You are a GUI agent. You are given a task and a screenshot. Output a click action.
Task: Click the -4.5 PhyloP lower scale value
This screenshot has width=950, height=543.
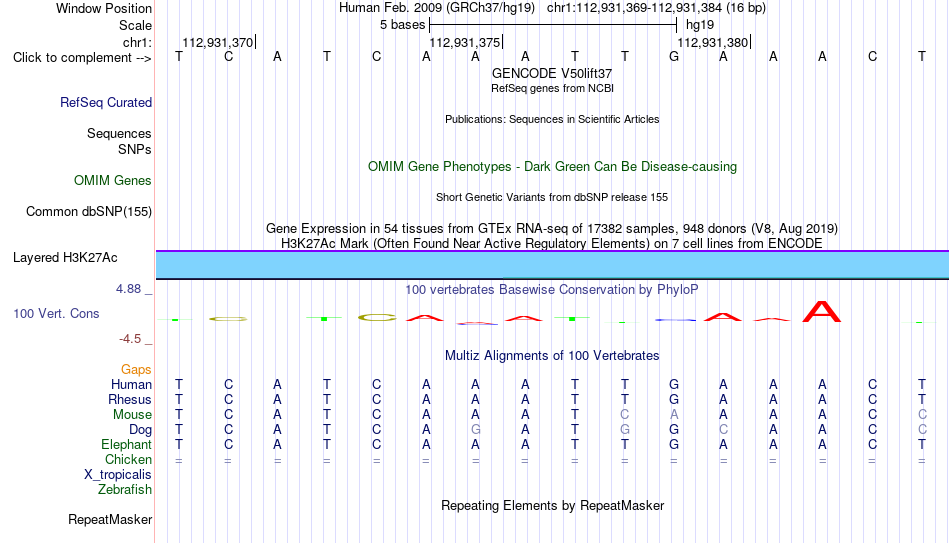pos(130,339)
